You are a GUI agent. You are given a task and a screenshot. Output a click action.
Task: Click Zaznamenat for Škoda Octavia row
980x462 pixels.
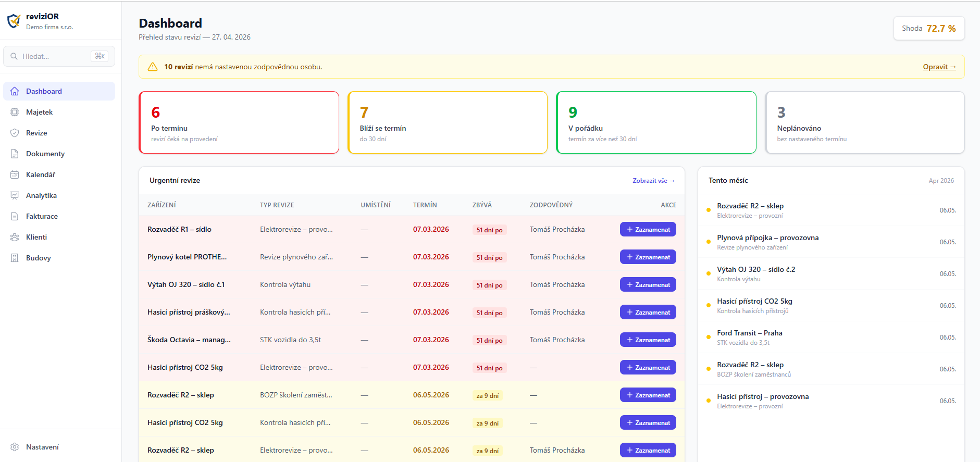pyautogui.click(x=648, y=340)
